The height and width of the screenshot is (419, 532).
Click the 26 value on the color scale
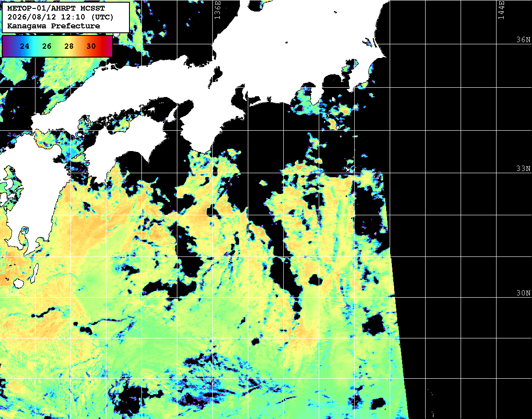[x=47, y=46]
